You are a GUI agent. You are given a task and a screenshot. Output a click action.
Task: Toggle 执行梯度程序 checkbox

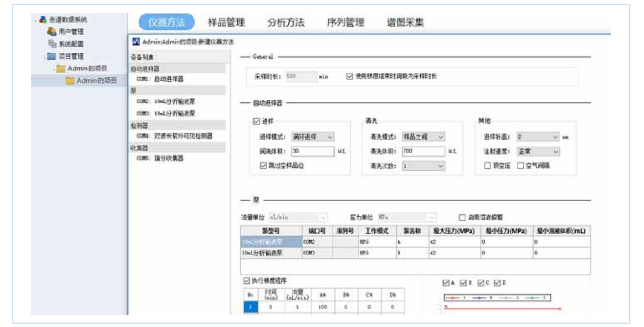tap(246, 280)
